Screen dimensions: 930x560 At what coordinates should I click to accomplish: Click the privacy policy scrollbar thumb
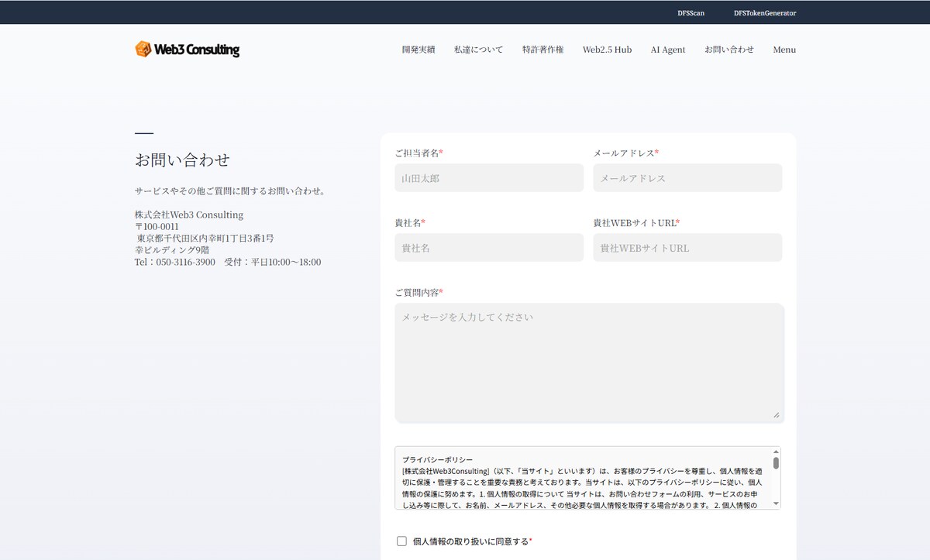pyautogui.click(x=776, y=462)
